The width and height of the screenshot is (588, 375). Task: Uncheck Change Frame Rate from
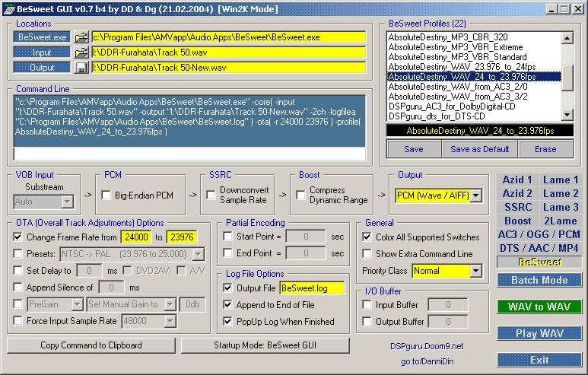[17, 237]
